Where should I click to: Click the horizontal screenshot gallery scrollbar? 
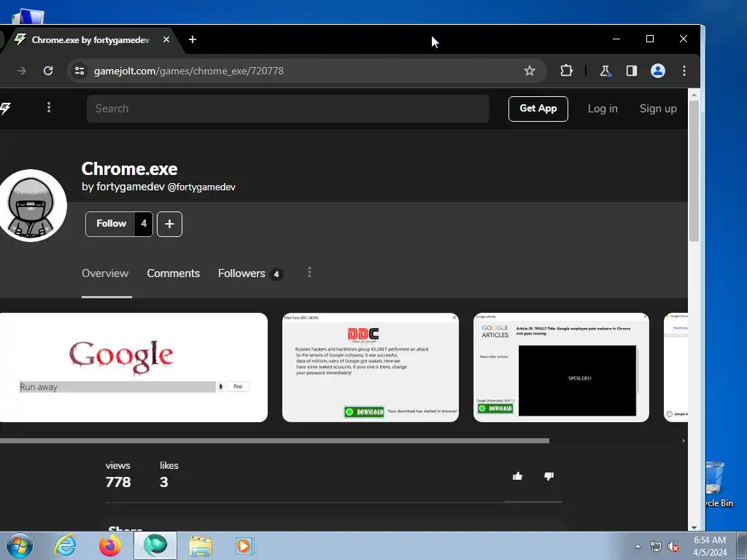point(274,441)
